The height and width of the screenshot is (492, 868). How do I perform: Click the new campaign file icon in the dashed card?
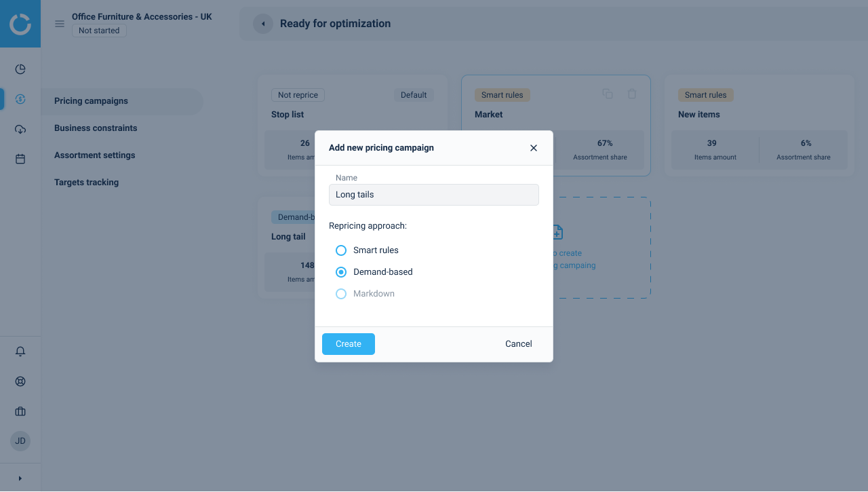(557, 232)
